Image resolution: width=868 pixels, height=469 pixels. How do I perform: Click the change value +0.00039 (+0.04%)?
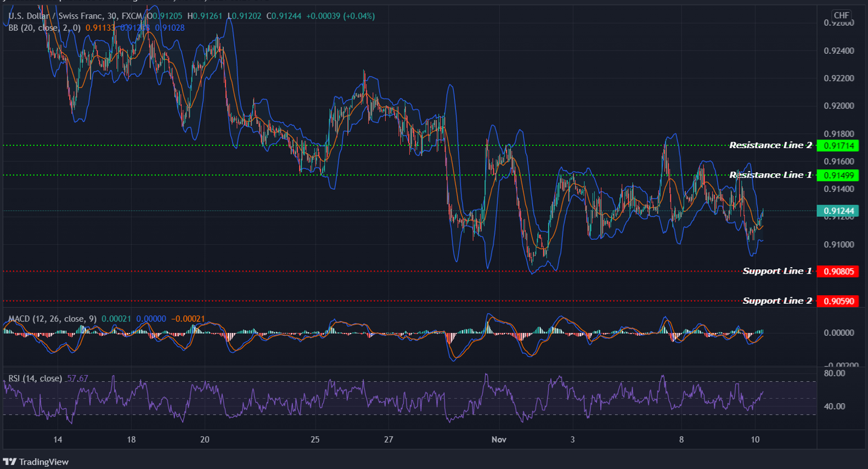(341, 16)
